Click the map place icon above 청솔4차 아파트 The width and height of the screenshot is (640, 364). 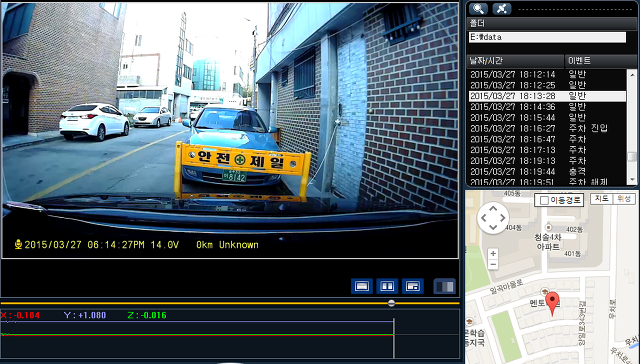pyautogui.click(x=549, y=227)
